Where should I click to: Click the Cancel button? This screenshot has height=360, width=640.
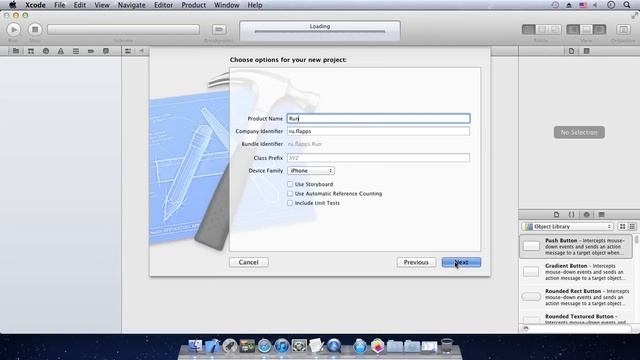tap(249, 262)
